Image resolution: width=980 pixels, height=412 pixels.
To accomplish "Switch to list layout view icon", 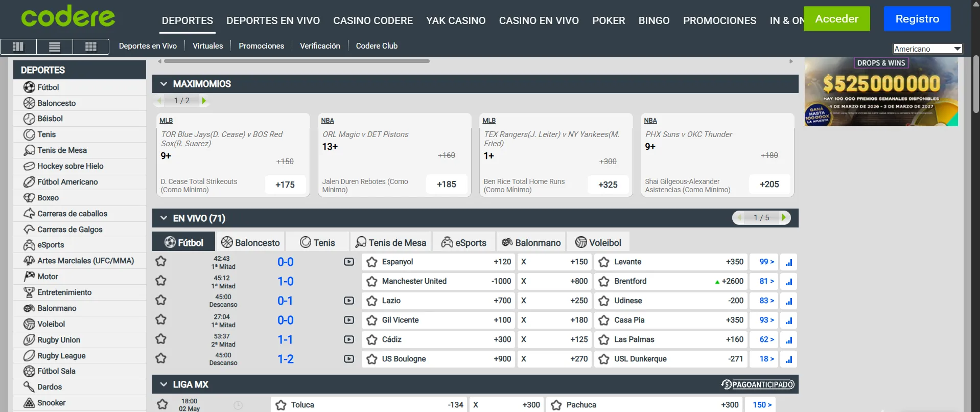I will click(x=55, y=47).
